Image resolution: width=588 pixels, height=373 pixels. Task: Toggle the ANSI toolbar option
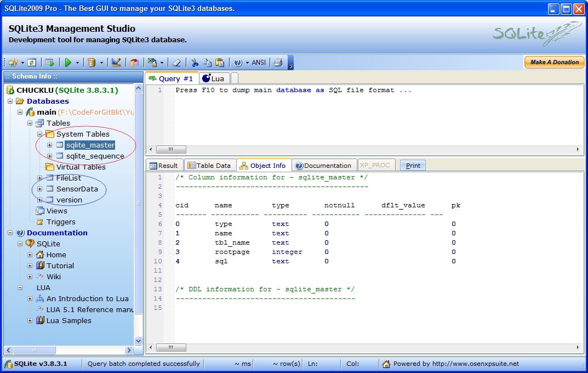pos(259,63)
